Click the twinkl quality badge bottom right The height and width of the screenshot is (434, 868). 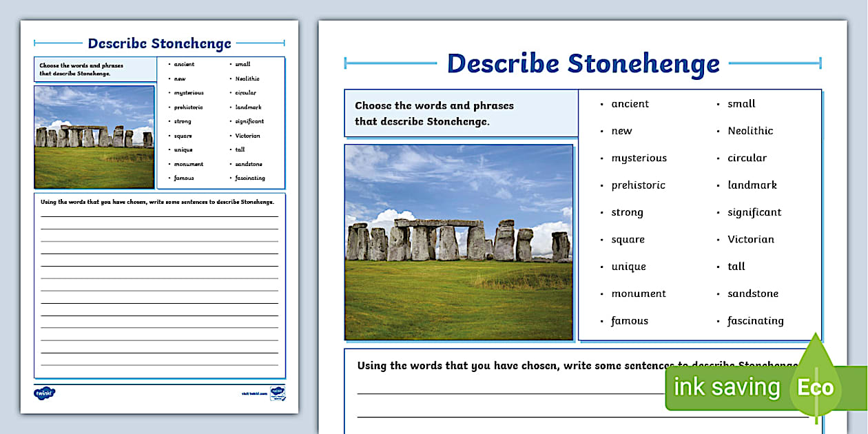click(278, 393)
